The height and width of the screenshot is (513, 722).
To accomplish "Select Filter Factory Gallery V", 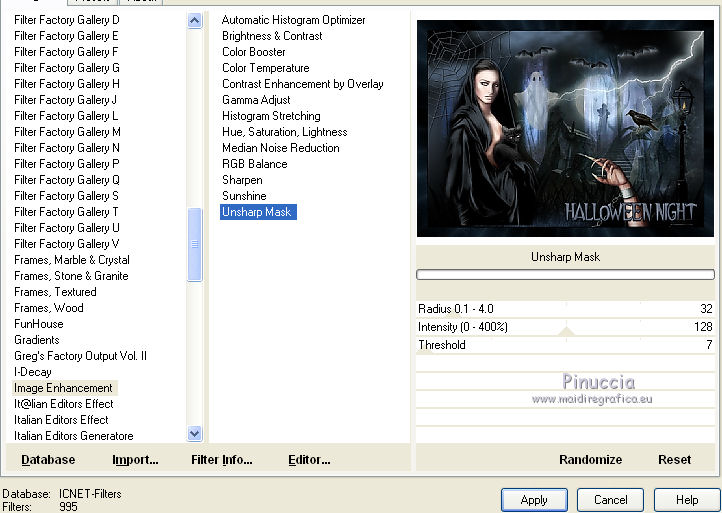I will tap(67, 244).
